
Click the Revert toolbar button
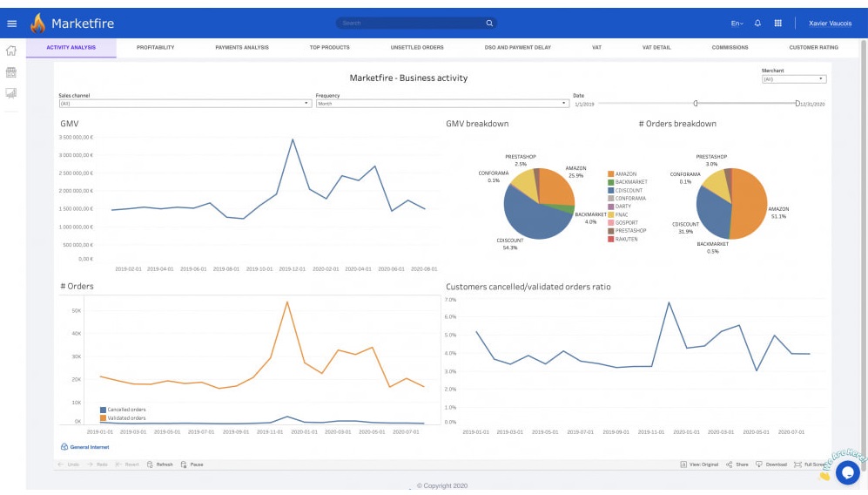click(127, 464)
